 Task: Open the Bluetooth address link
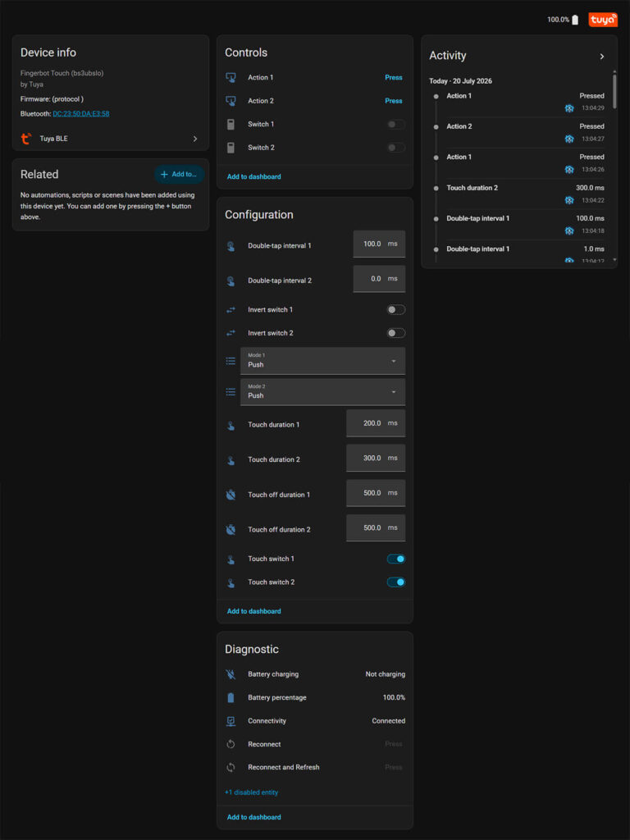point(81,113)
